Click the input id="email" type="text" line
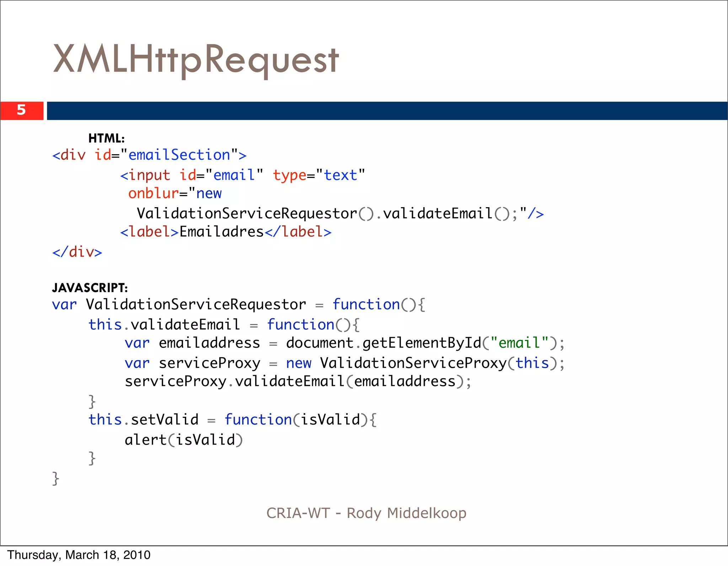The width and height of the screenshot is (728, 566). (x=242, y=176)
